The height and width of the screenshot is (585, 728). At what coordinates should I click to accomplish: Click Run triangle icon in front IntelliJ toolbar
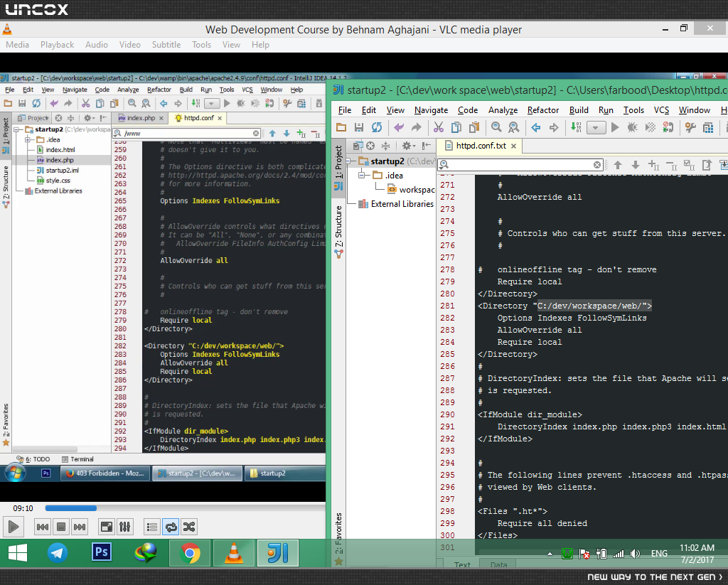click(x=615, y=127)
